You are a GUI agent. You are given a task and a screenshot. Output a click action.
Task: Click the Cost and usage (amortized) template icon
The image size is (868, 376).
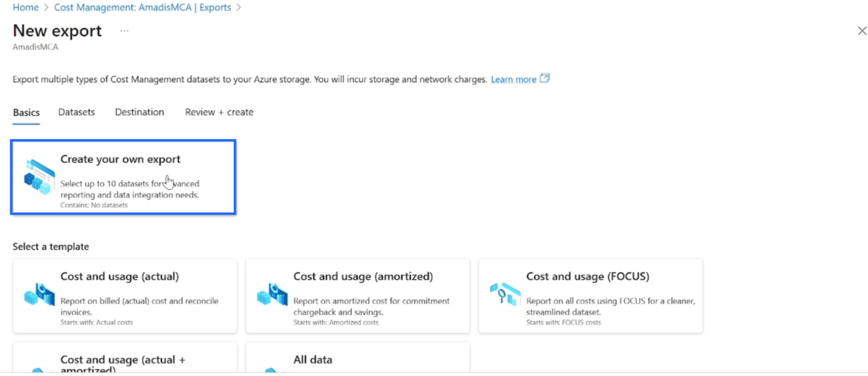coord(272,295)
